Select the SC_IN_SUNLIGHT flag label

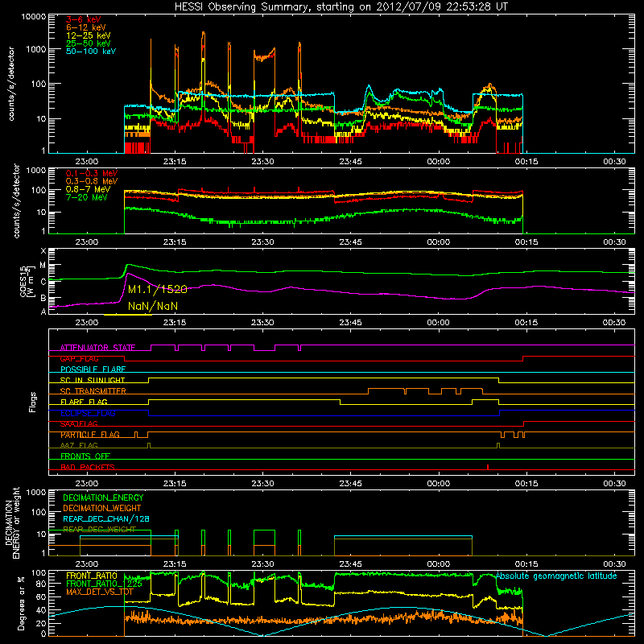coord(93,380)
